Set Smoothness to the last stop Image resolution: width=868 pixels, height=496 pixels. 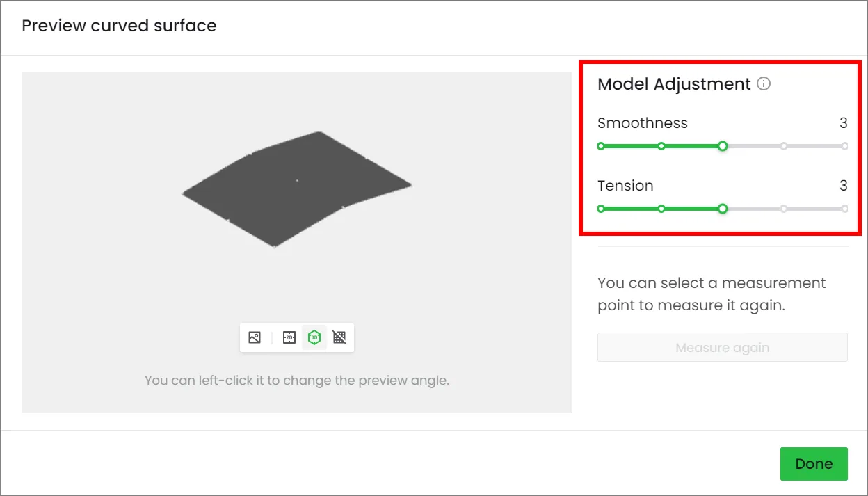coord(844,146)
